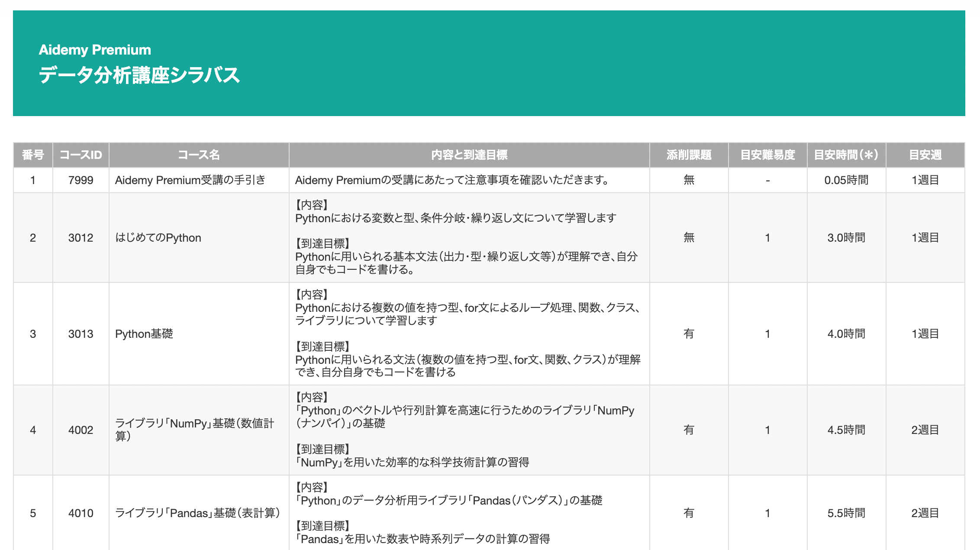Image resolution: width=980 pixels, height=550 pixels.
Task: Click the 目安週 column header
Action: click(x=925, y=155)
